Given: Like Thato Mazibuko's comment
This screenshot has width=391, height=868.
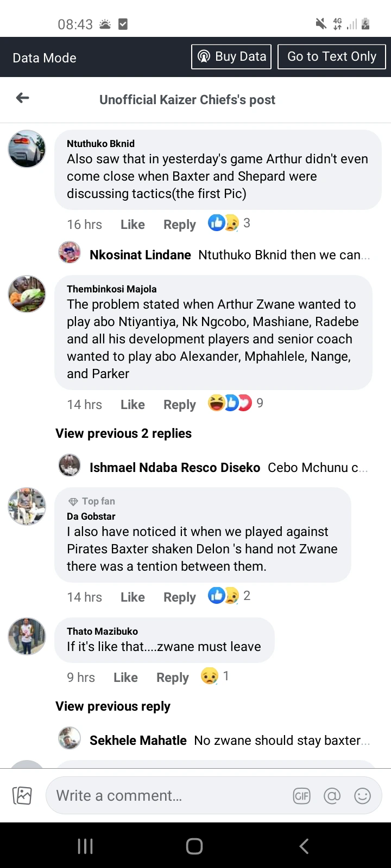Looking at the screenshot, I should pyautogui.click(x=125, y=677).
